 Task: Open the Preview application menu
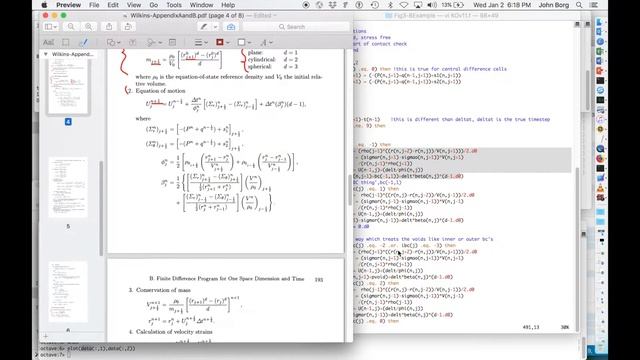coord(68,5)
